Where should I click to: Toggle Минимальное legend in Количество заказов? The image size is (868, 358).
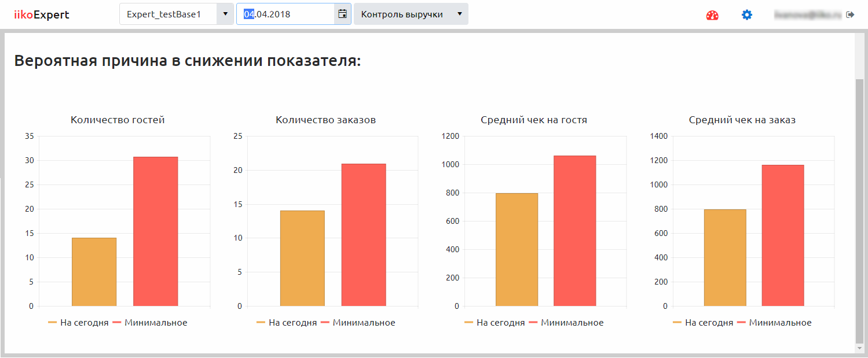coord(358,323)
